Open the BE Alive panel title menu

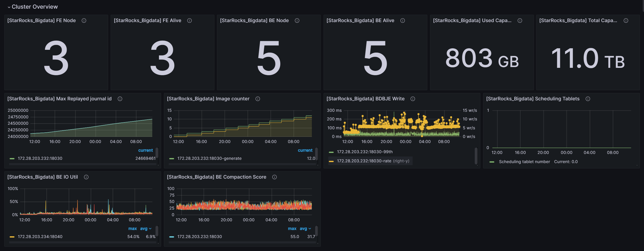tap(361, 21)
